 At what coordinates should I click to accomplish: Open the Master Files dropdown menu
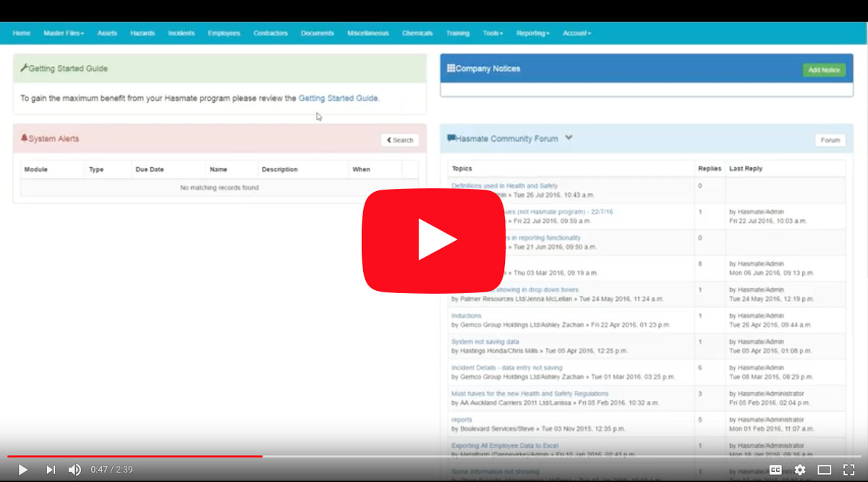coord(64,33)
